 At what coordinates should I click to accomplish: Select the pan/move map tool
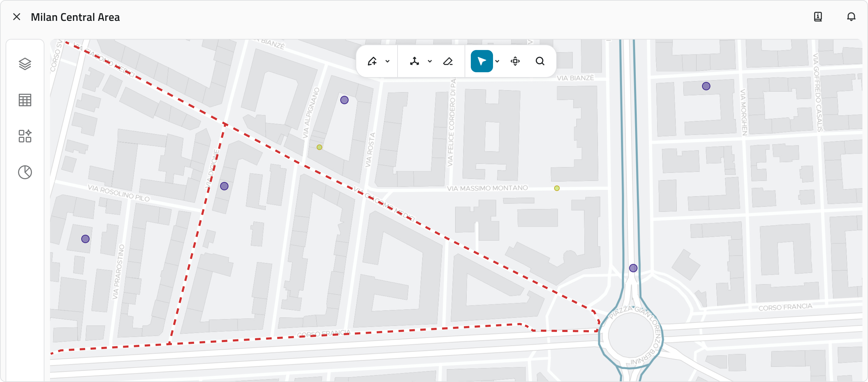pos(515,61)
